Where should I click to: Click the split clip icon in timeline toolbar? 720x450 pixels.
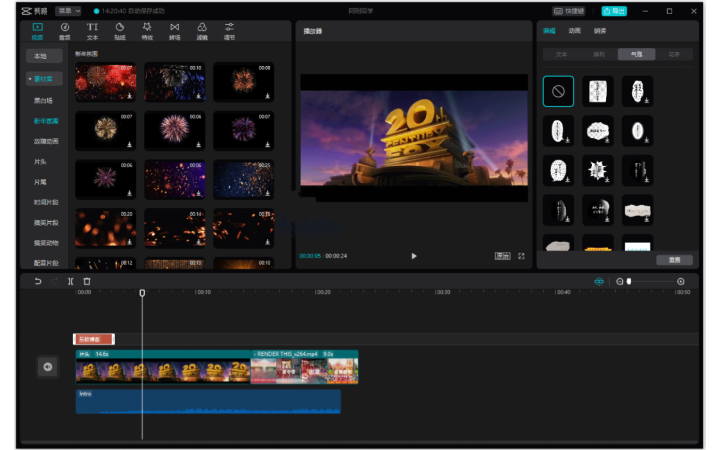70,282
